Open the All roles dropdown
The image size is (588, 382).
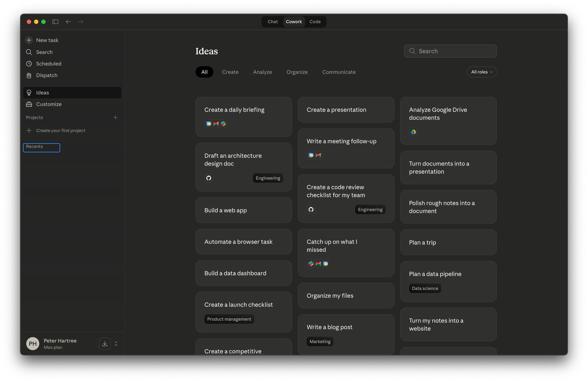click(481, 72)
